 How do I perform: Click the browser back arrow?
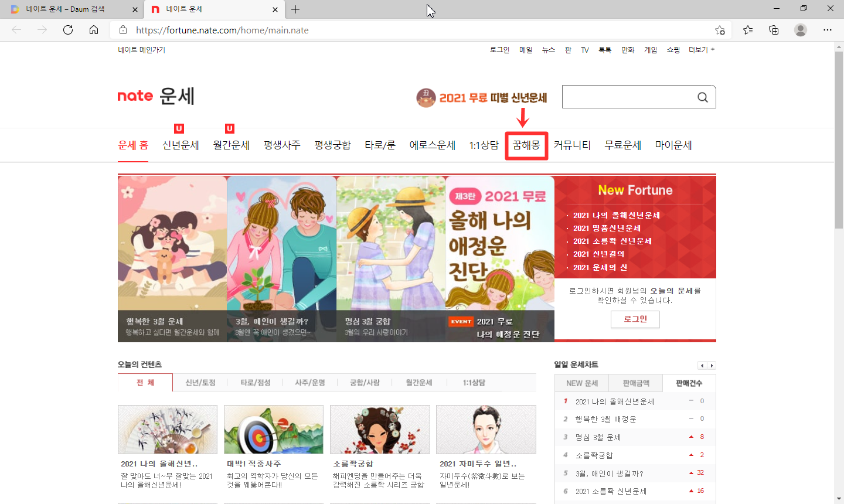(16, 30)
